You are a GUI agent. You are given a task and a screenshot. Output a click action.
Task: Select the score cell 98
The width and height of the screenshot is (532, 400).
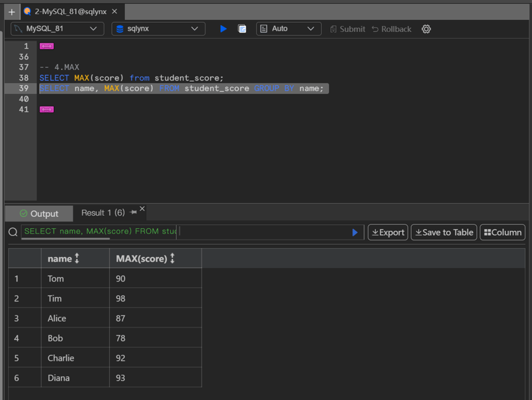tap(156, 298)
